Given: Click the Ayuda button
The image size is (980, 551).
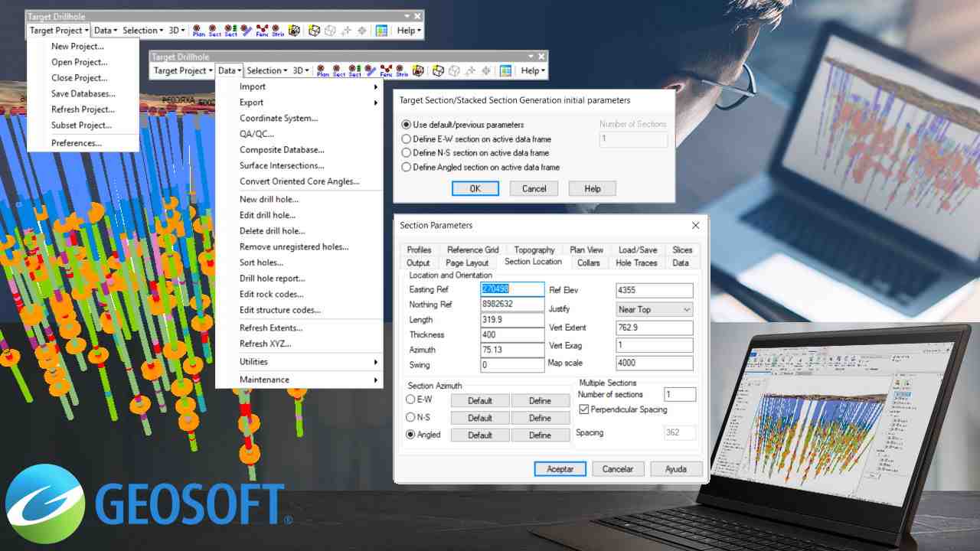Looking at the screenshot, I should [x=676, y=469].
